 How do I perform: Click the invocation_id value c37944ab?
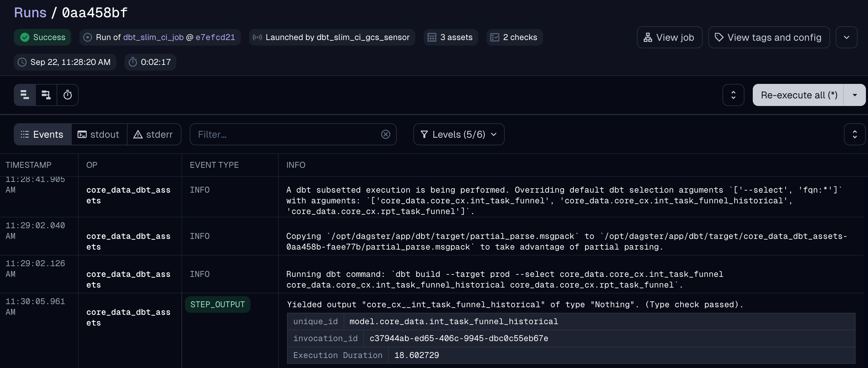point(459,338)
